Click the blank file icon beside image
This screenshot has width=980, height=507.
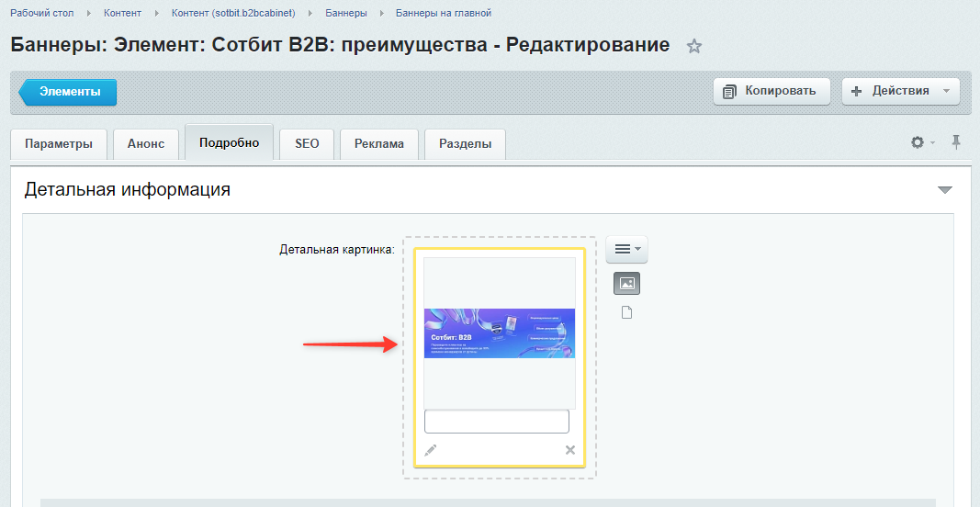coord(627,312)
